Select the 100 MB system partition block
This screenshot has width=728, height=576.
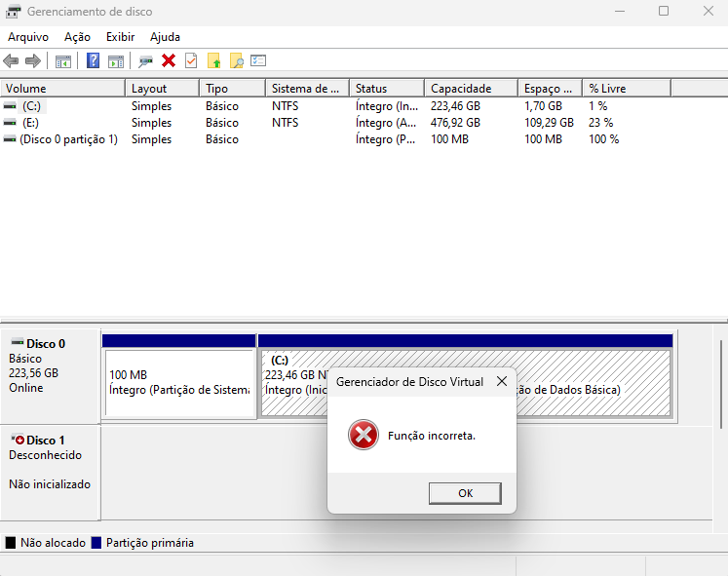coord(179,376)
